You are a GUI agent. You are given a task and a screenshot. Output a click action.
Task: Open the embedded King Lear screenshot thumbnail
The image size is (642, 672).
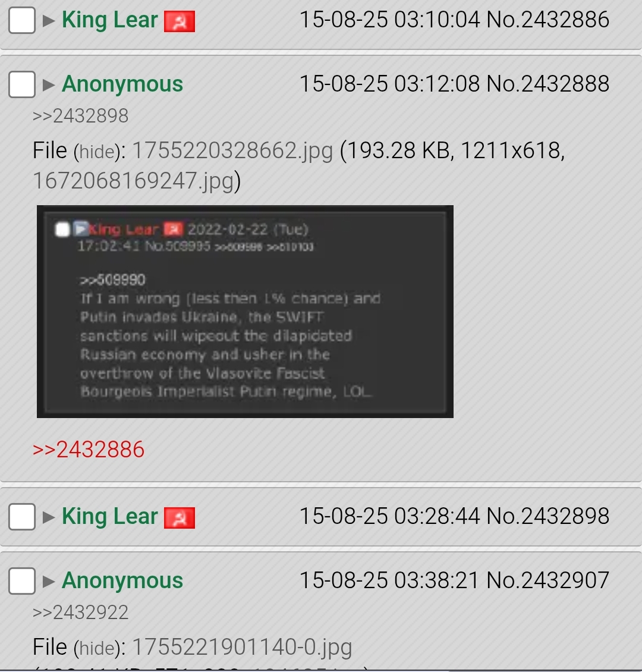tap(245, 312)
